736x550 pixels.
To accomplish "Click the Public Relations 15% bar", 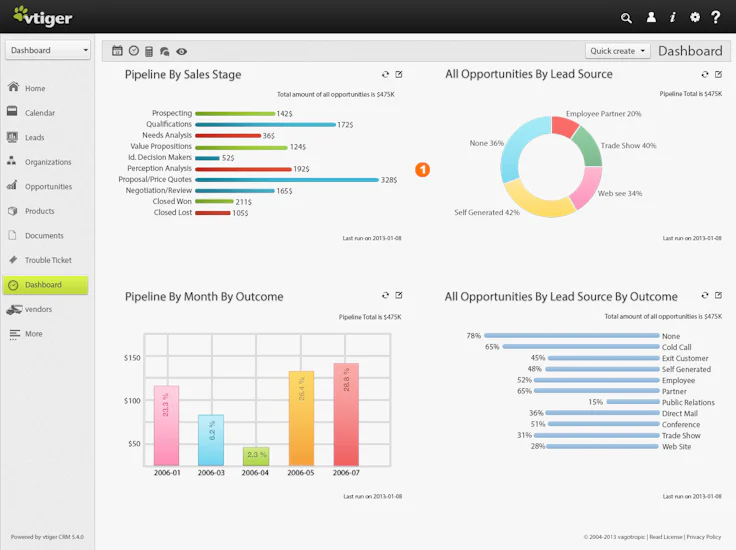I will pyautogui.click(x=633, y=402).
